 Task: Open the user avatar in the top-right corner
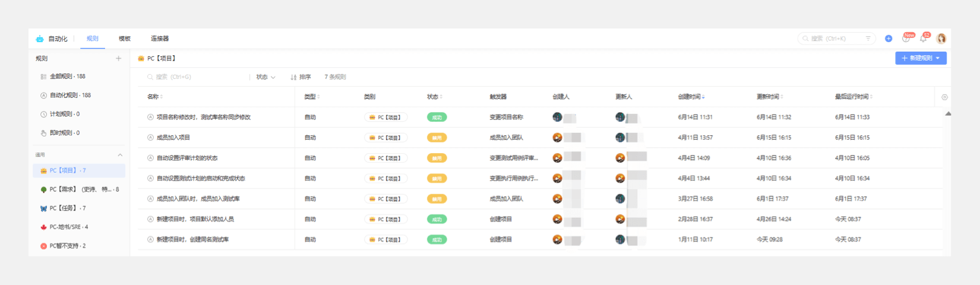click(x=941, y=39)
